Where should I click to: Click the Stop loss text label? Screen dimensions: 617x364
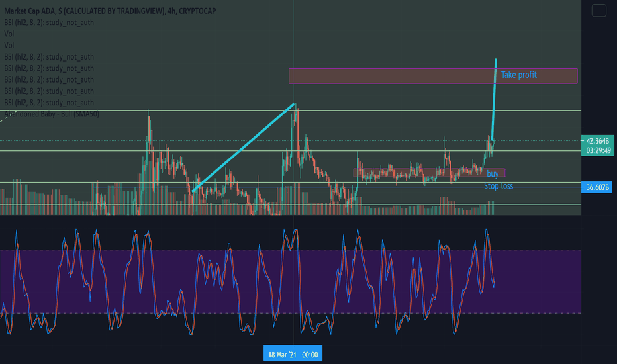498,186
